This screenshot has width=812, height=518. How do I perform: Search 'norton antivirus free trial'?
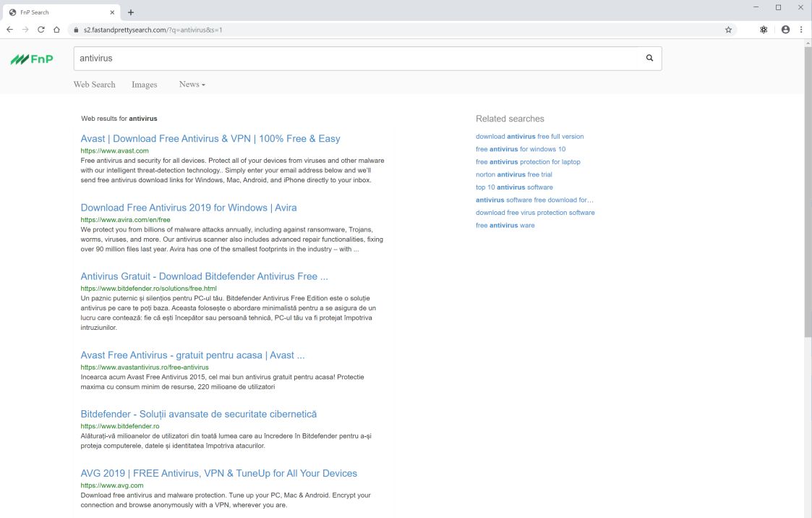coord(513,174)
